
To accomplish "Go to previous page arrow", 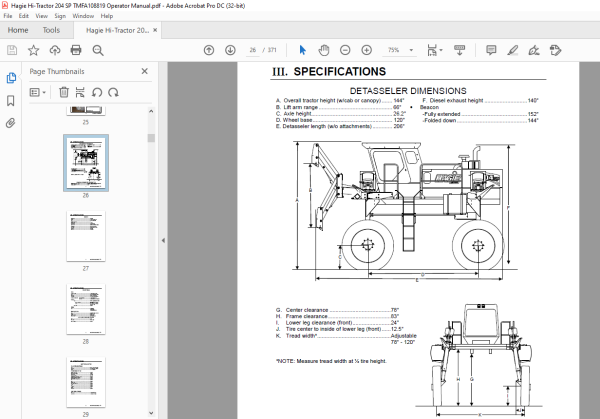I will pyautogui.click(x=209, y=50).
